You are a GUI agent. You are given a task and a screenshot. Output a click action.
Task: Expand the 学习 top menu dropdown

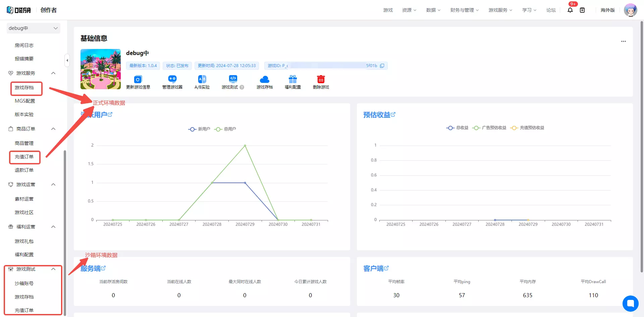coord(529,10)
